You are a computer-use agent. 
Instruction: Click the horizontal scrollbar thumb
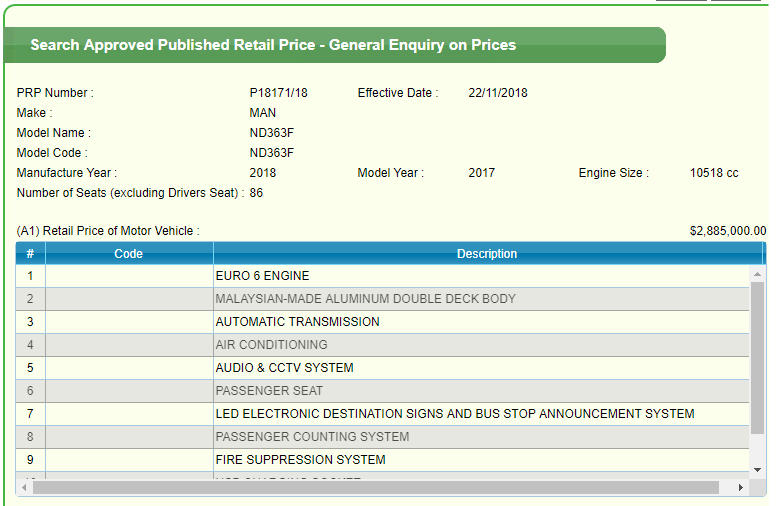375,487
